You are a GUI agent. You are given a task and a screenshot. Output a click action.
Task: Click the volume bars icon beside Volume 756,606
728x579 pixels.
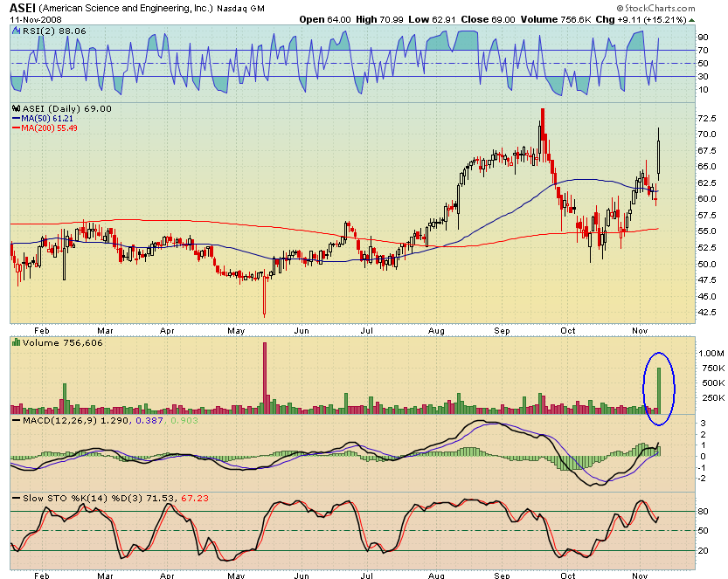pyautogui.click(x=17, y=342)
